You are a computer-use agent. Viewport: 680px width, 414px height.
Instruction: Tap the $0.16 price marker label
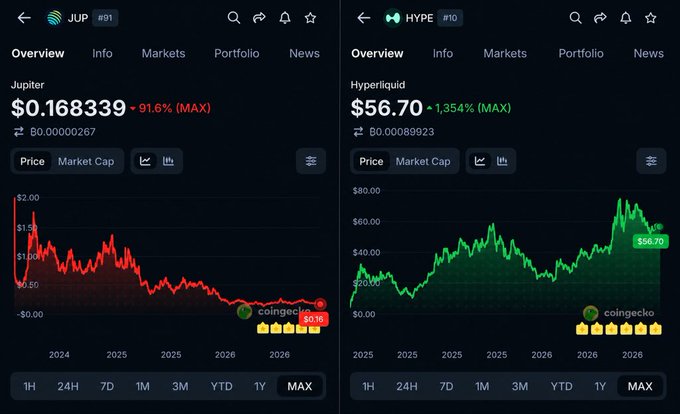click(x=314, y=319)
